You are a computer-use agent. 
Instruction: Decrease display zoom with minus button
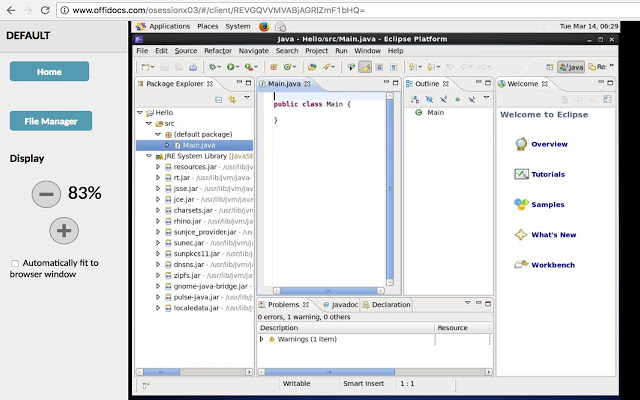point(47,194)
